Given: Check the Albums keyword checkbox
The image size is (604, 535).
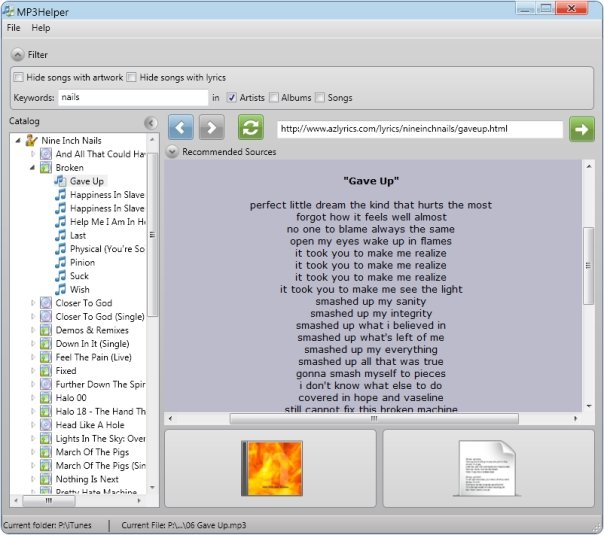Looking at the screenshot, I should (273, 98).
